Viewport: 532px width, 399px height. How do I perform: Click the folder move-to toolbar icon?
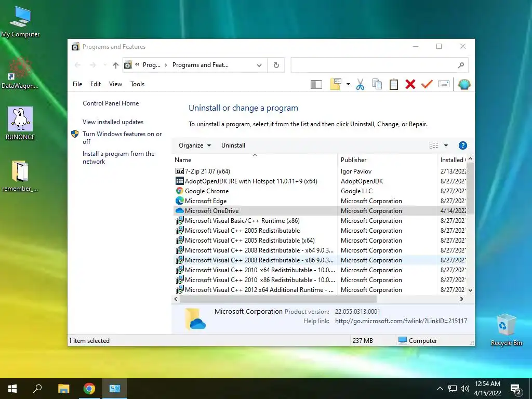tap(335, 84)
